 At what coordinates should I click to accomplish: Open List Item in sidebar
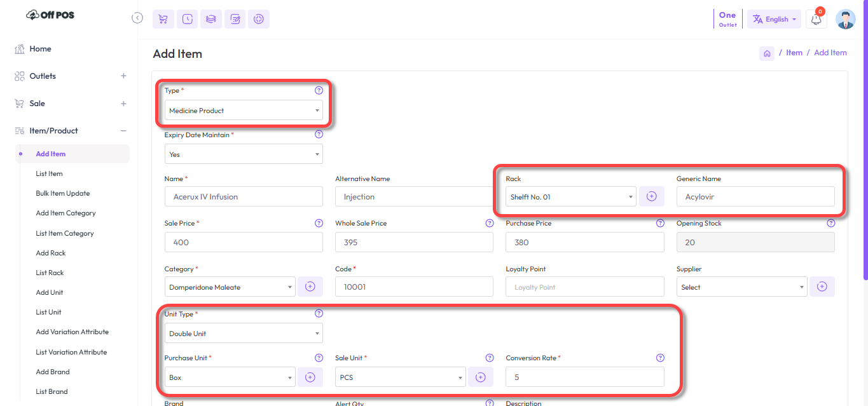(x=49, y=173)
